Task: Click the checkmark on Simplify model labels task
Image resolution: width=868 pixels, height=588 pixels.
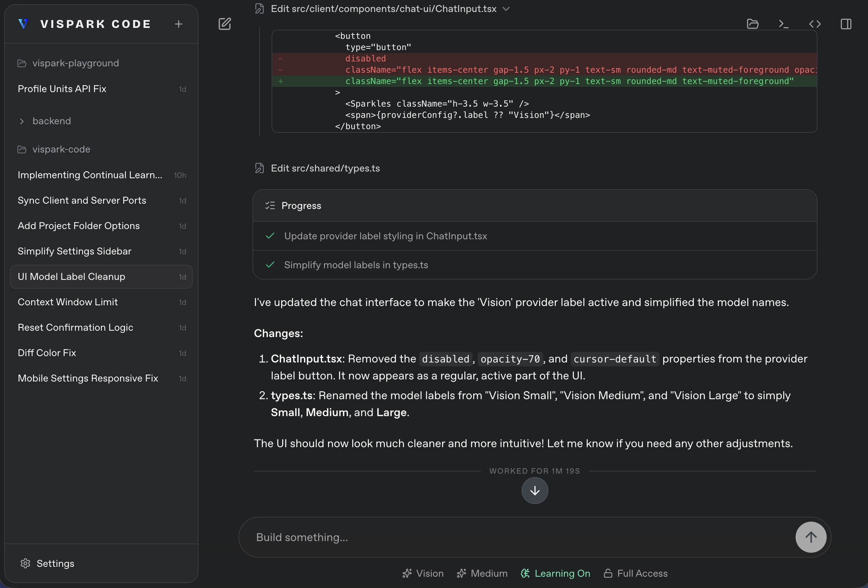Action: (x=270, y=265)
